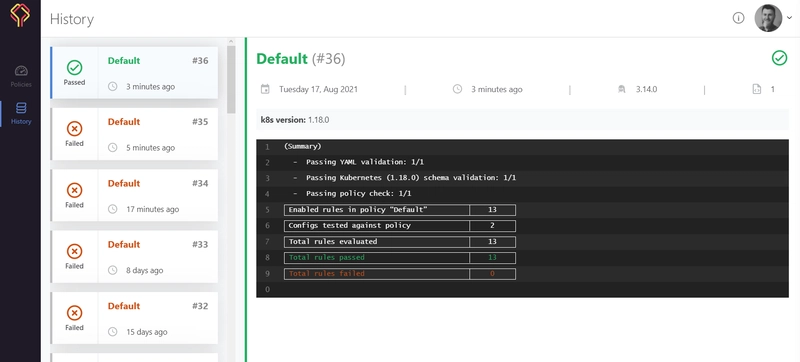Click the clock icon beside 8 days ago
The height and width of the screenshot is (362, 800).
[x=113, y=270]
